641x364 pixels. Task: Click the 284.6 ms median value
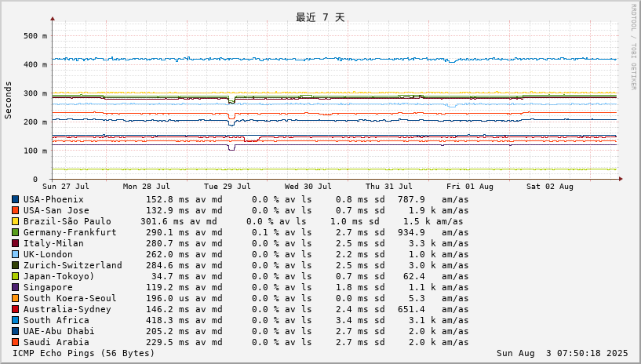168,266
